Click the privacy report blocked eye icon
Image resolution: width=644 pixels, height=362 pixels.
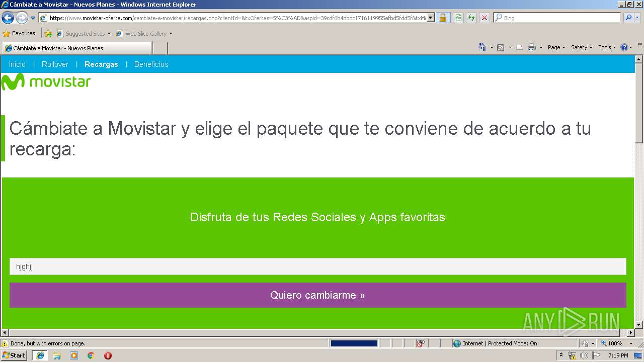[421, 343]
